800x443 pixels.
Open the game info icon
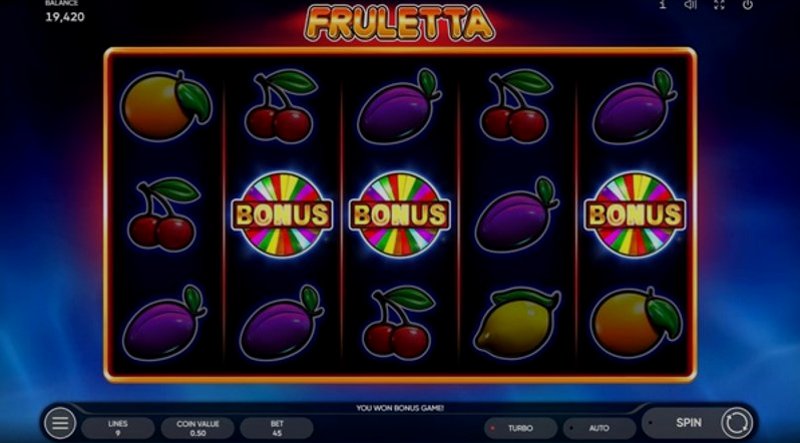click(x=663, y=5)
